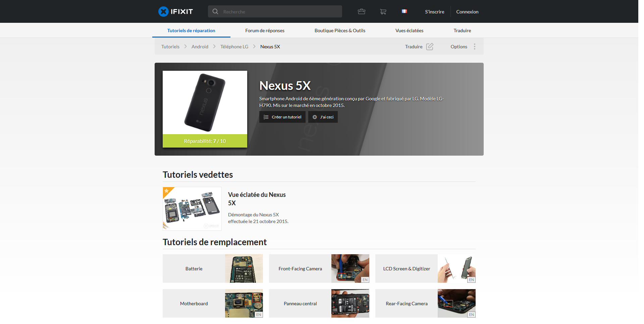This screenshot has height=324, width=644.
Task: Click the LCD Screen & Digitizer thumbnail
Action: (x=457, y=268)
